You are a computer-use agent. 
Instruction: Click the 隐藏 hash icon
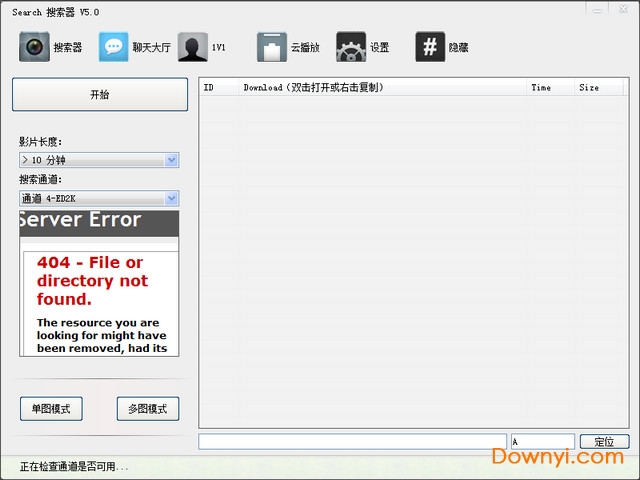tap(430, 47)
